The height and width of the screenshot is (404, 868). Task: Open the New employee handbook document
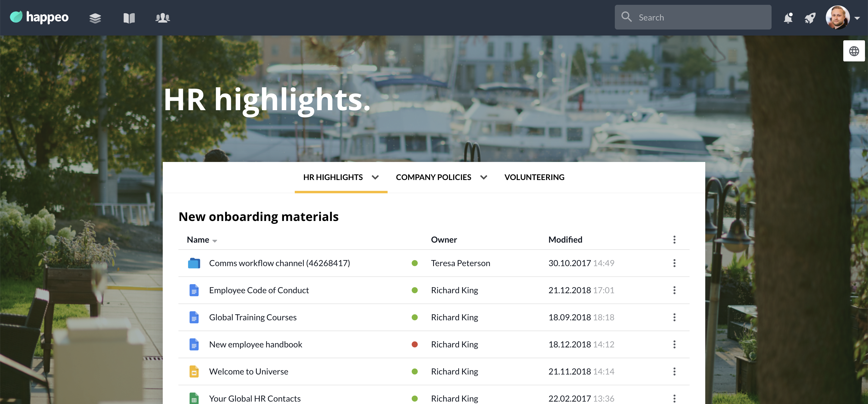coord(255,344)
